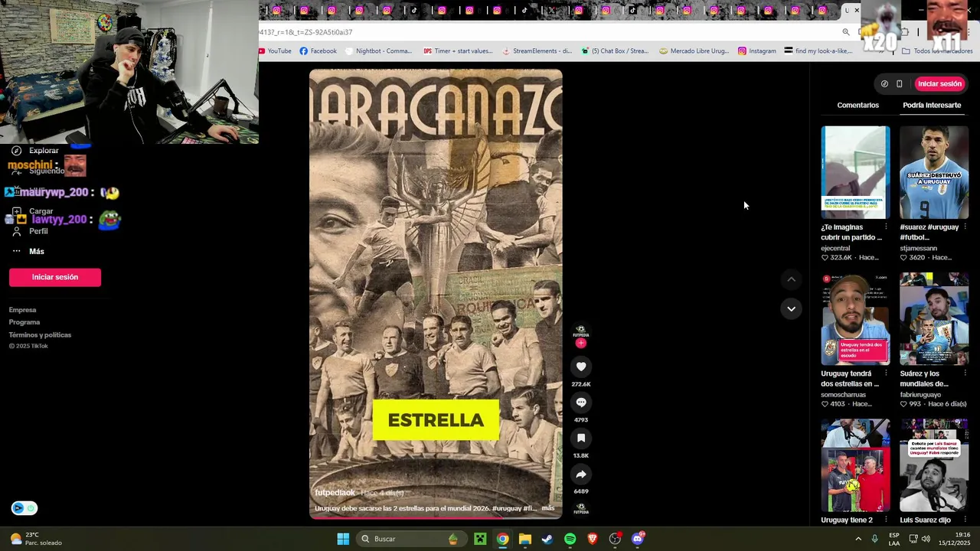
Task: Open Nightbot Commands bookmark
Action: (379, 51)
